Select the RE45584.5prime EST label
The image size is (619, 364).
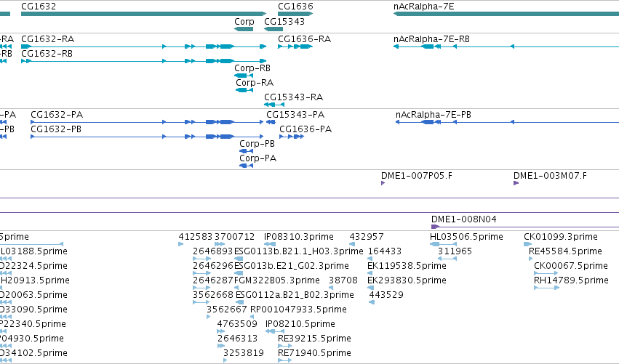[x=565, y=251]
